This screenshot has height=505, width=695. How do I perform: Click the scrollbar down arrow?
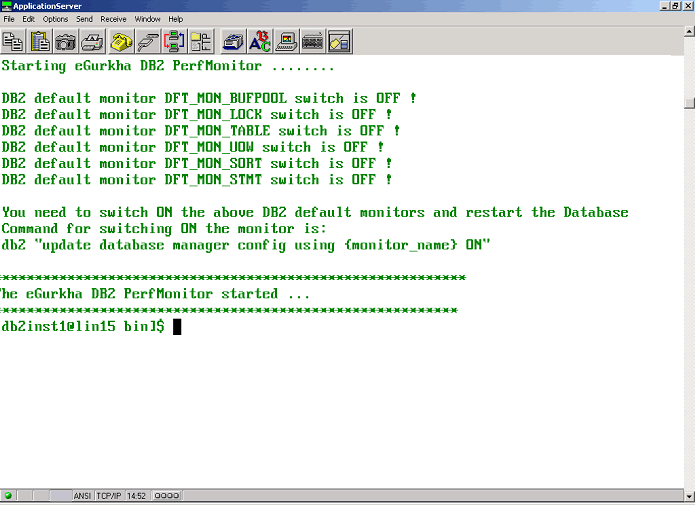(689, 496)
